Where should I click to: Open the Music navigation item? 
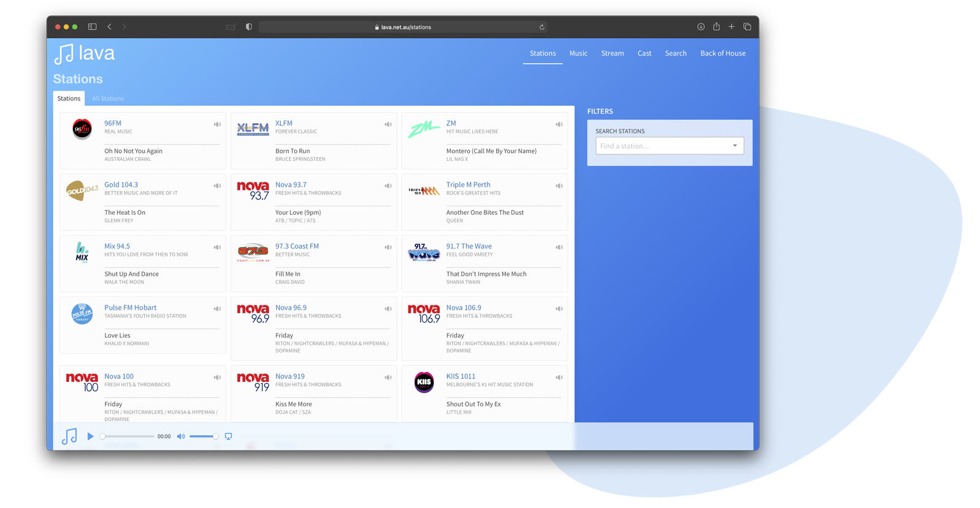[578, 53]
